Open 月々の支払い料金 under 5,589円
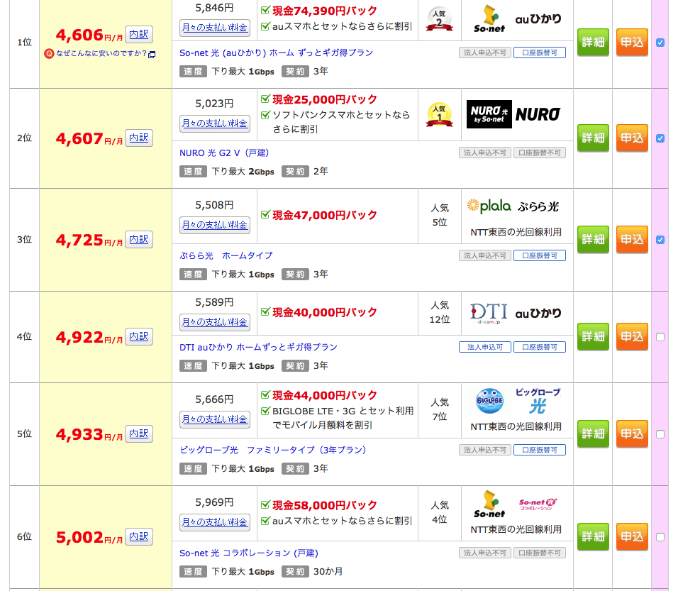This screenshot has width=700, height=591. pyautogui.click(x=215, y=323)
